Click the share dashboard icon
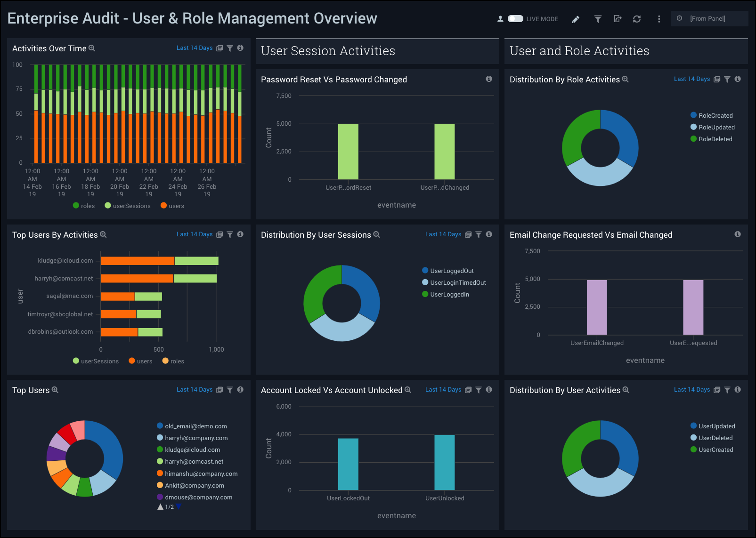The image size is (756, 538). [x=618, y=19]
